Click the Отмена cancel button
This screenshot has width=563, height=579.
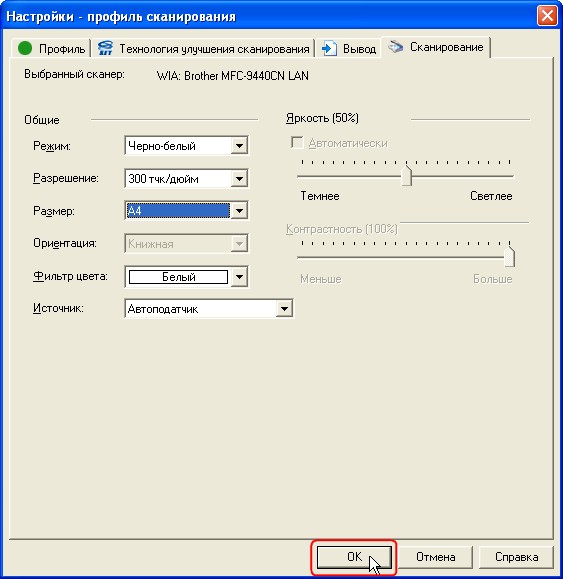[x=435, y=557]
